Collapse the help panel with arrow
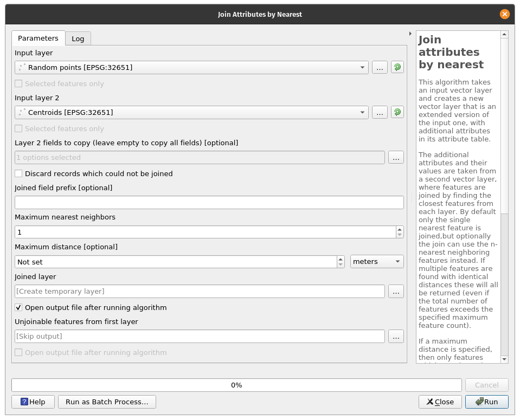This screenshot has width=520, height=420. 410,34
